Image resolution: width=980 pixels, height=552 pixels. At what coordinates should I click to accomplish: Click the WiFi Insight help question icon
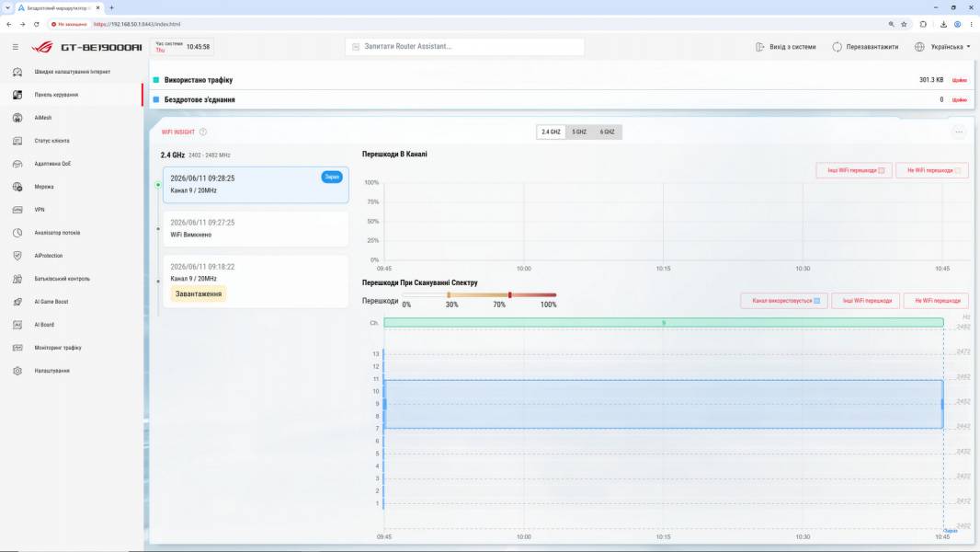[x=203, y=132]
